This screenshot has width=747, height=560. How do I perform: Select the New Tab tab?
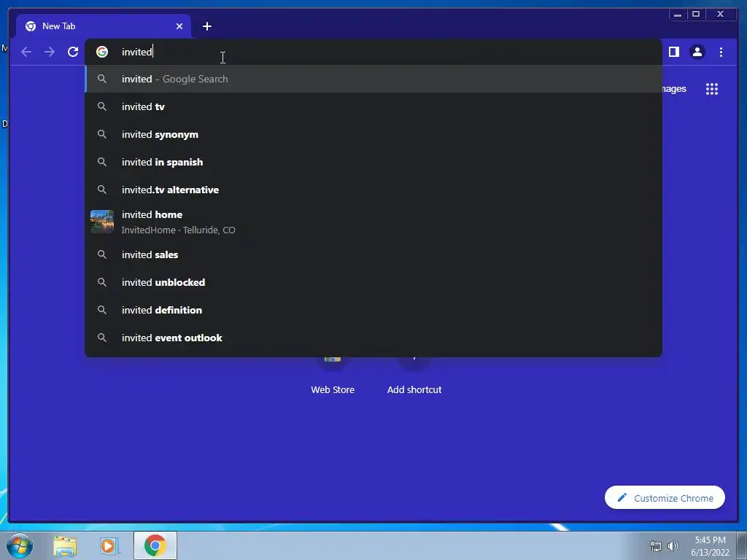[104, 26]
